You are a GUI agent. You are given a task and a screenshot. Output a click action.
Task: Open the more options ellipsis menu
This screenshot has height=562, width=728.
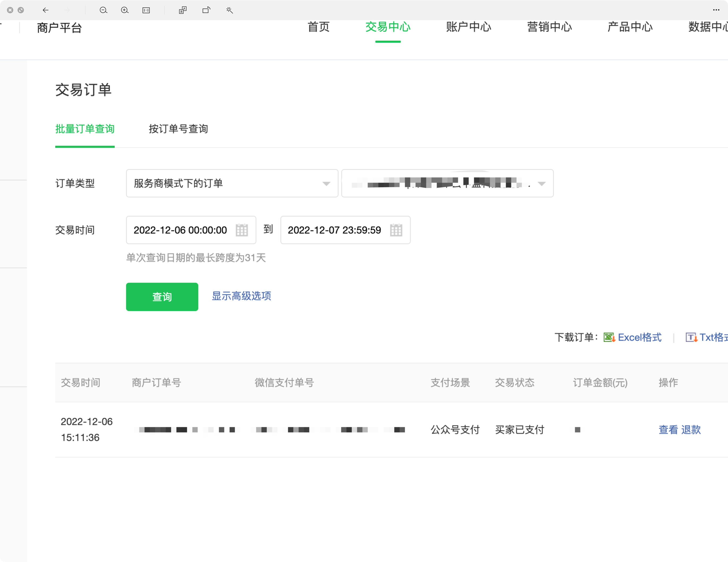click(x=716, y=10)
